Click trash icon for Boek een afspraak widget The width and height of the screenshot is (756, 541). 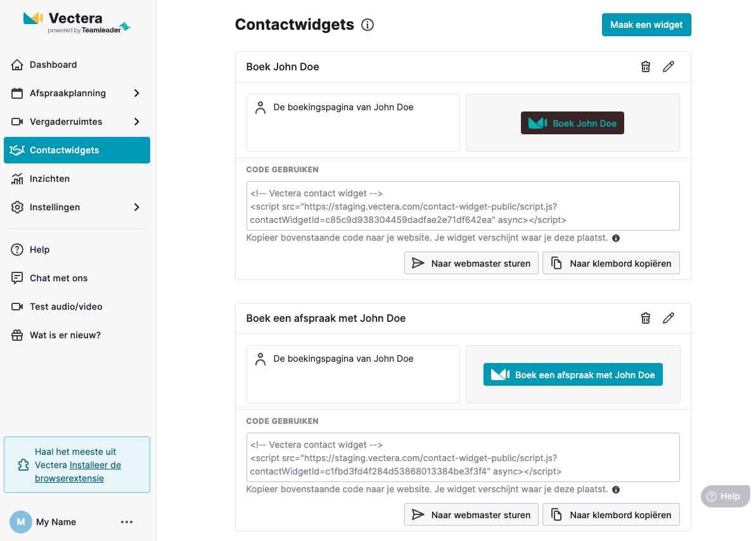pos(646,318)
